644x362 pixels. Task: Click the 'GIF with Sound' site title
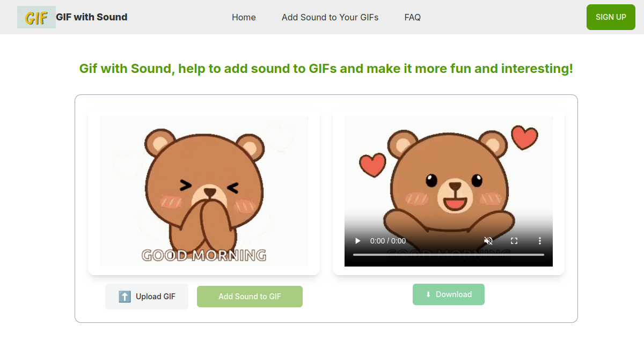click(92, 17)
